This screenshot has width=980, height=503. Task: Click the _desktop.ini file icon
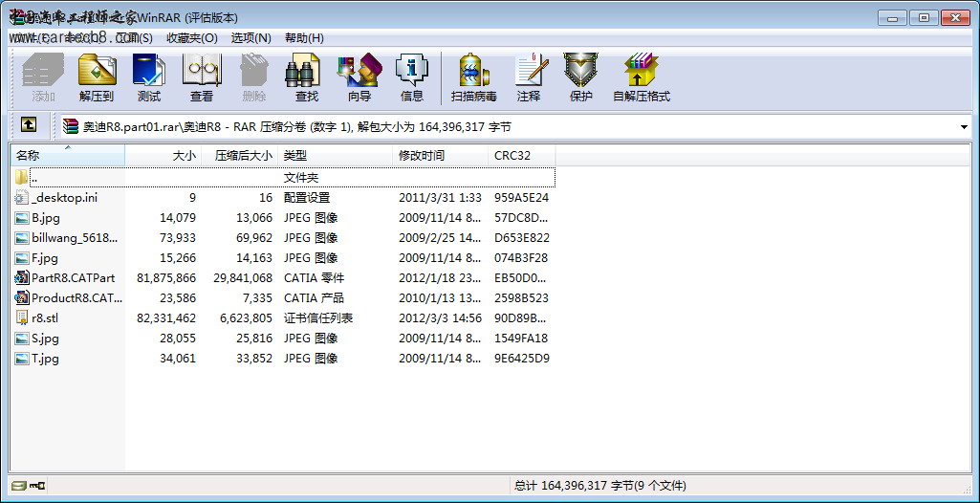coord(22,198)
